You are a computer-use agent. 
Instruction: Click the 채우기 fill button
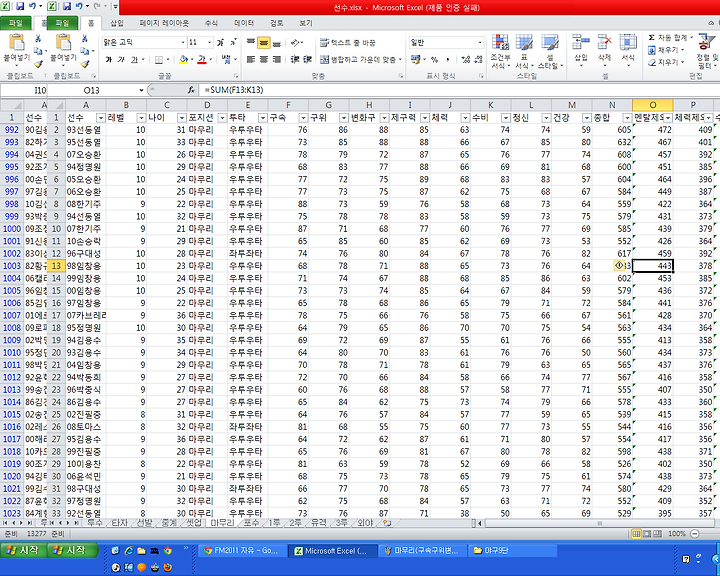666,50
